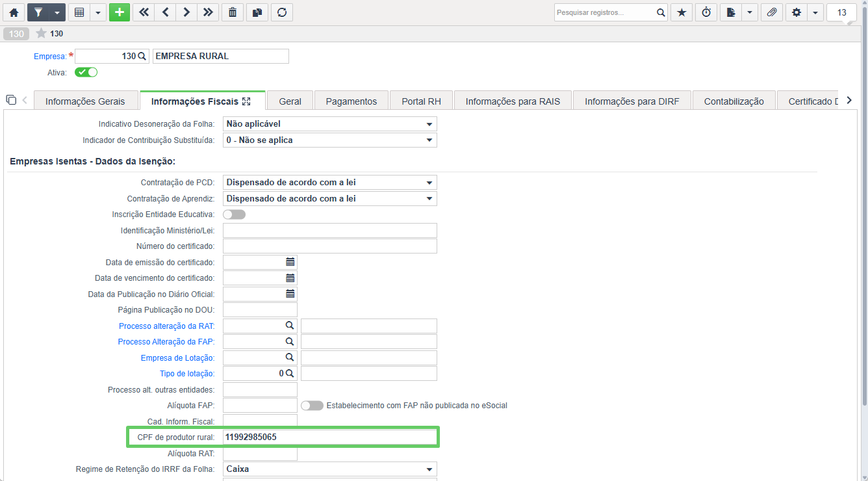The width and height of the screenshot is (868, 481).
Task: Switch to the Geral tab
Action: [290, 101]
